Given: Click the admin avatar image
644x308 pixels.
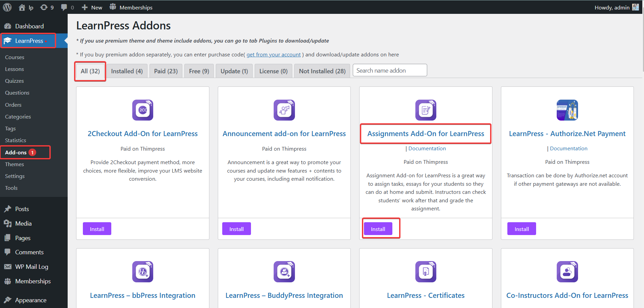Looking at the screenshot, I should click(x=635, y=7).
